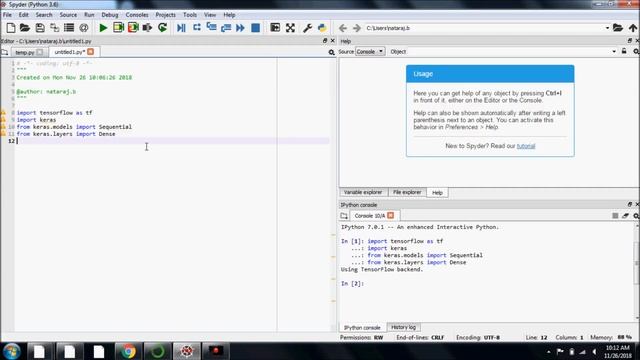The width and height of the screenshot is (640, 360).
Task: Open working directory path dropdown
Action: pos(607,28)
